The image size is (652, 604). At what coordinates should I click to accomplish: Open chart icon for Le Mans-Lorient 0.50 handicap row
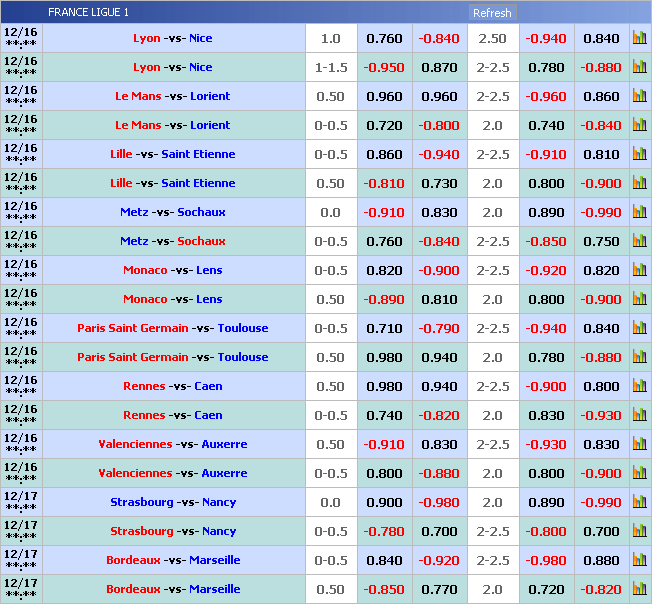[640, 97]
